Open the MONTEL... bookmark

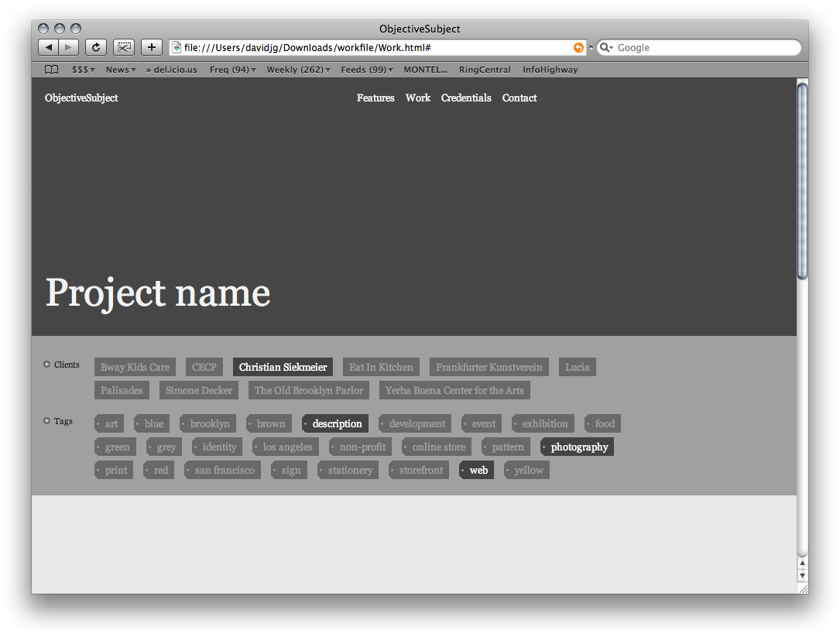point(425,70)
